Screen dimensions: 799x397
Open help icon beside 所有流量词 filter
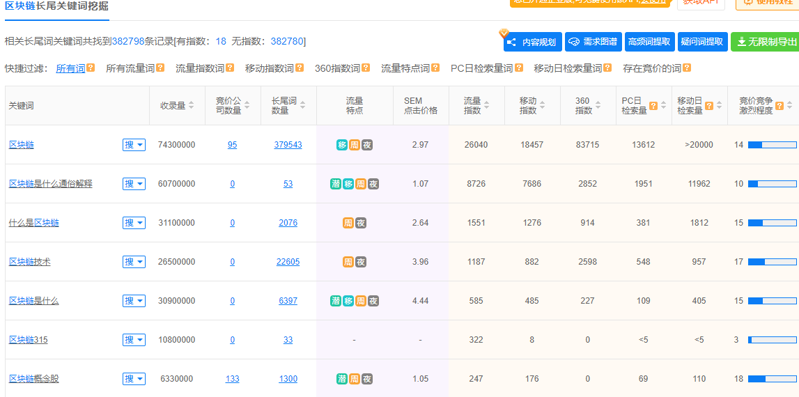point(160,68)
